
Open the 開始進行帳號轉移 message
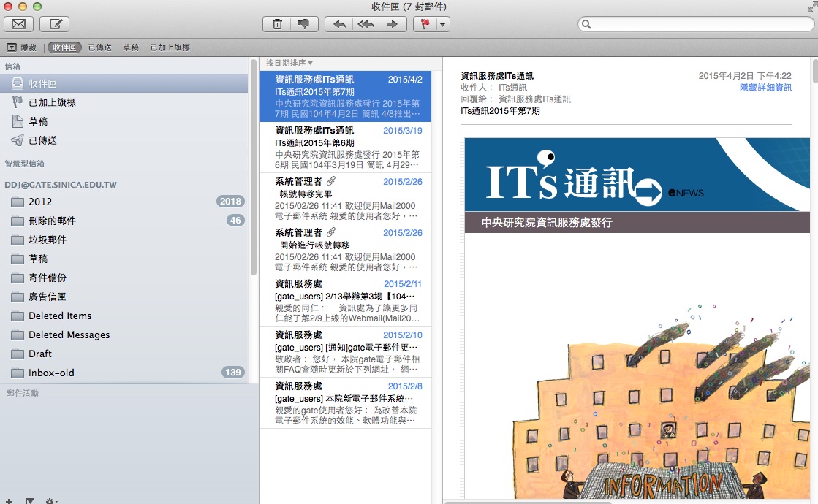tap(345, 250)
